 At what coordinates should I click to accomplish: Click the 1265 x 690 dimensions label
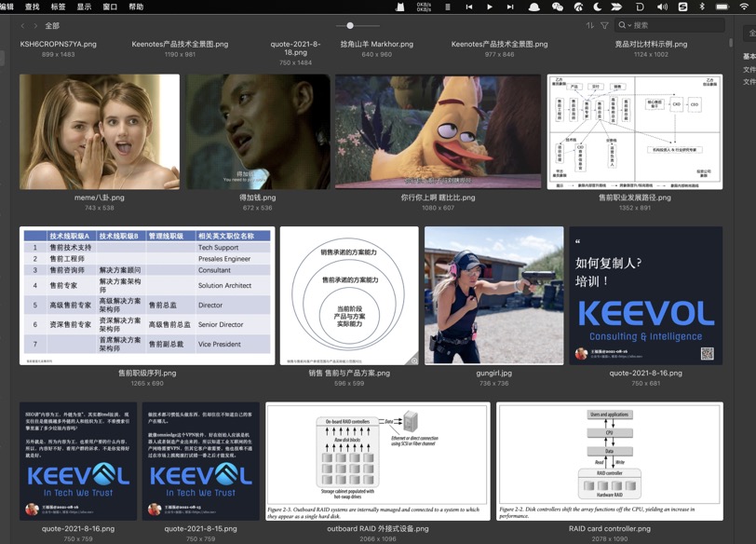147,384
